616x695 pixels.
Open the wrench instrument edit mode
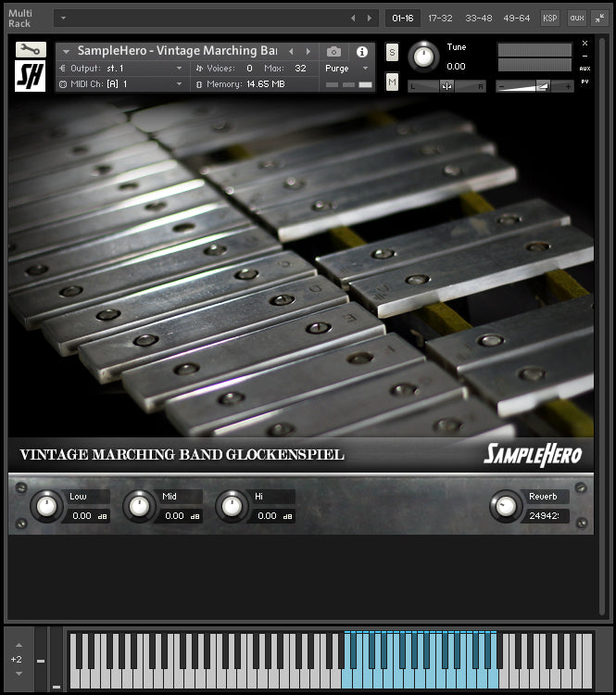click(x=31, y=49)
